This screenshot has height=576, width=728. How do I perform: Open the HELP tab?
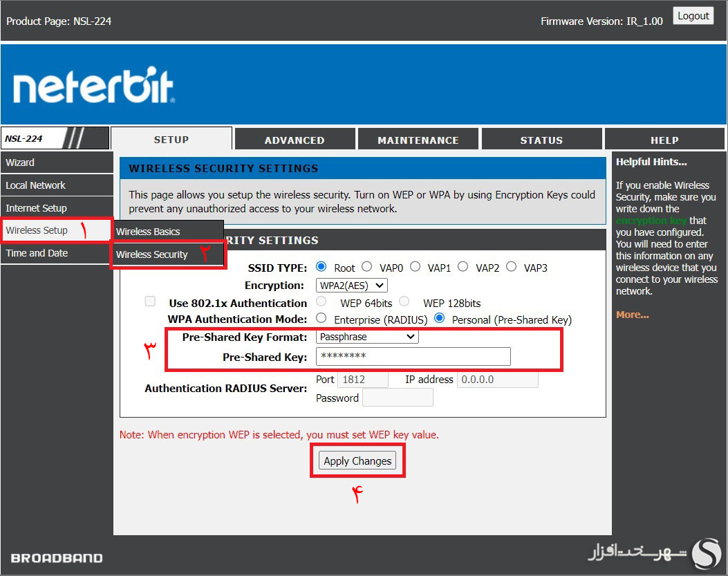tap(664, 140)
